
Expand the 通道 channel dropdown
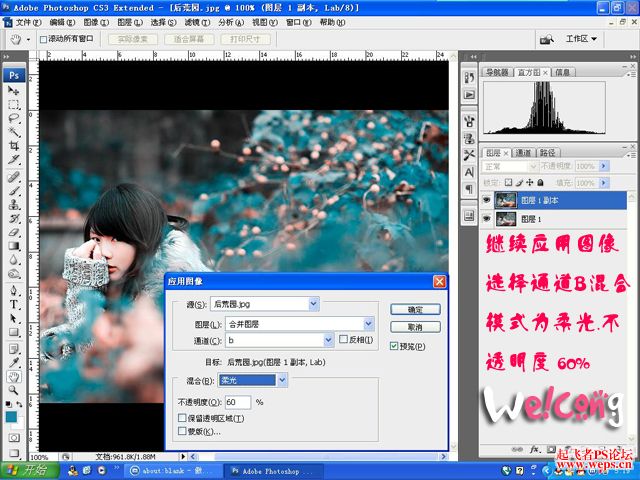coord(329,340)
